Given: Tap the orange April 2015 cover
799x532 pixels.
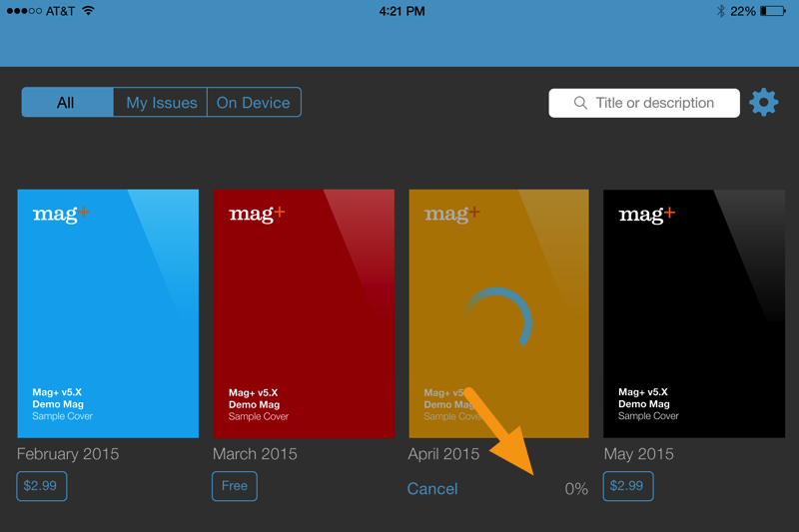Looking at the screenshot, I should coord(498,313).
